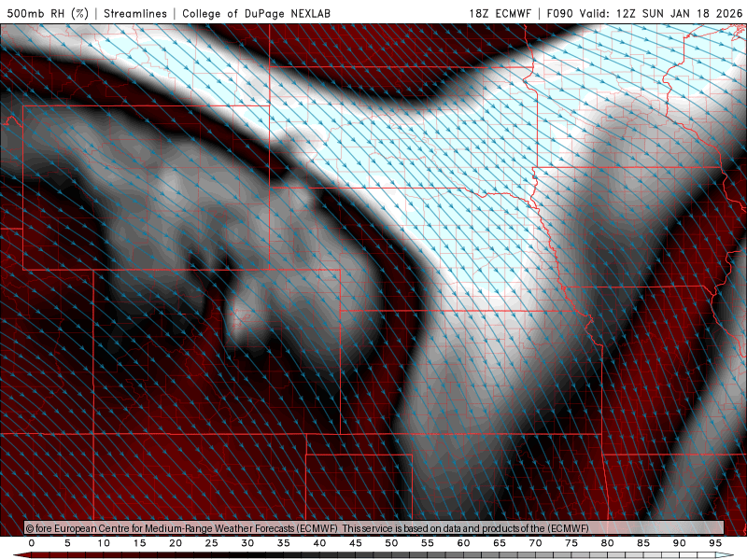Select the "65" color scale label
This screenshot has height=560, width=747.
tap(500, 543)
